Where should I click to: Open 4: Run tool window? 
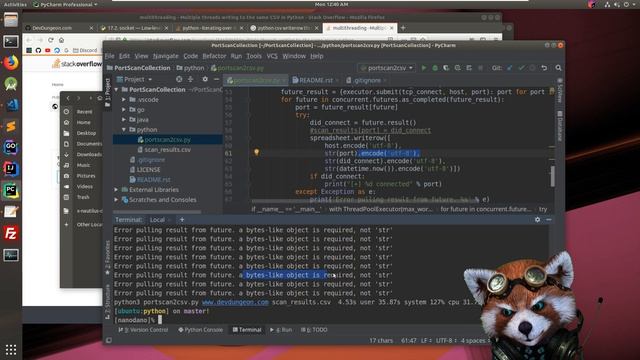coord(281,330)
